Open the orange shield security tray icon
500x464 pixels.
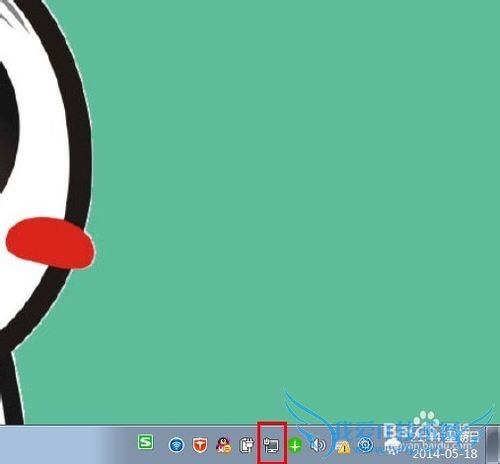(200, 445)
